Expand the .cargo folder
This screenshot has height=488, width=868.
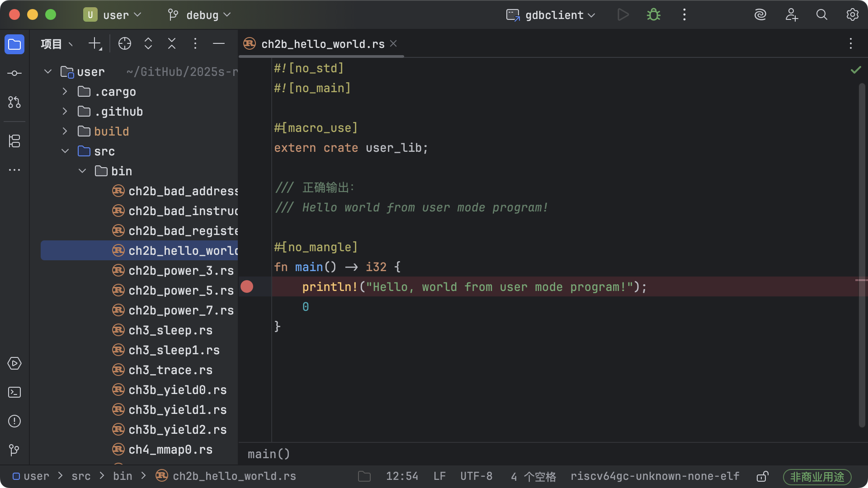[65, 92]
